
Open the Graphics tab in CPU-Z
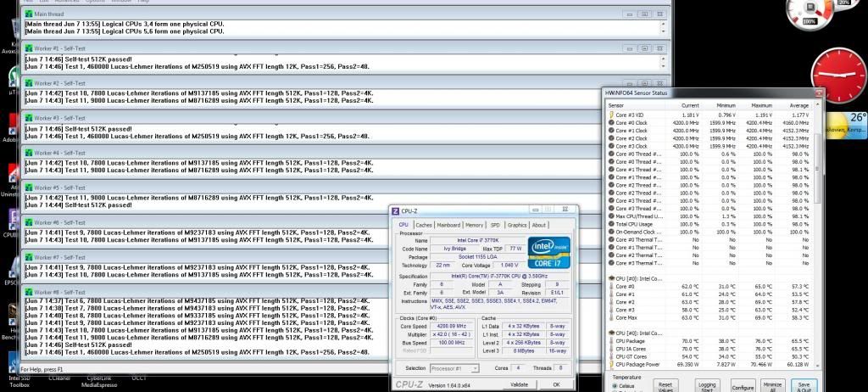(x=517, y=225)
